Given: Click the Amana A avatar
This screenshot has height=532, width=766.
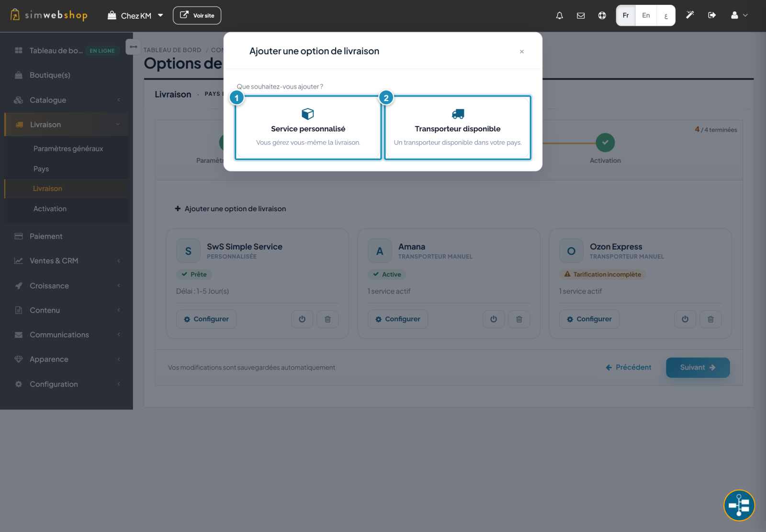Looking at the screenshot, I should pos(380,251).
